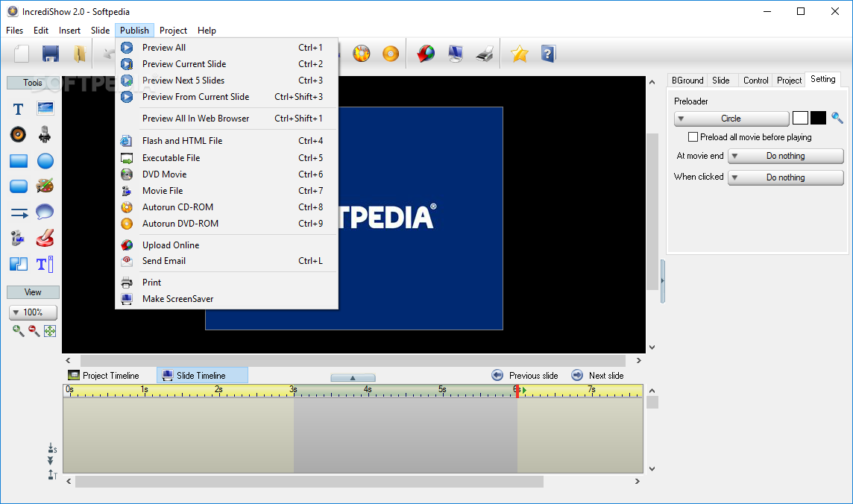Switch to the Project Timeline tab
Image resolution: width=853 pixels, height=504 pixels.
104,376
